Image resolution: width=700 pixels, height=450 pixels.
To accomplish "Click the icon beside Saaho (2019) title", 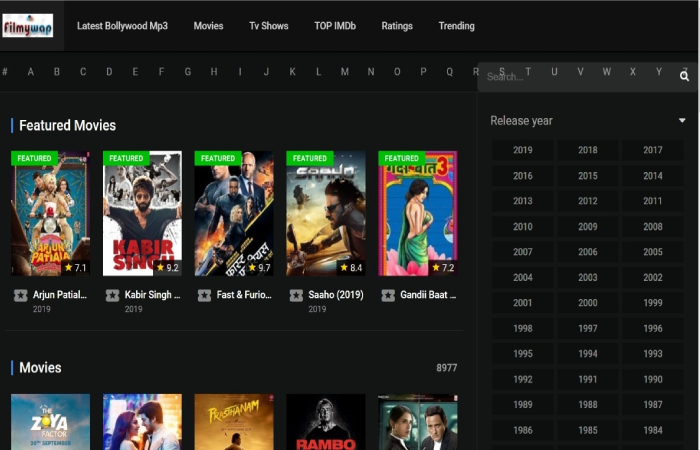I will pos(297,295).
